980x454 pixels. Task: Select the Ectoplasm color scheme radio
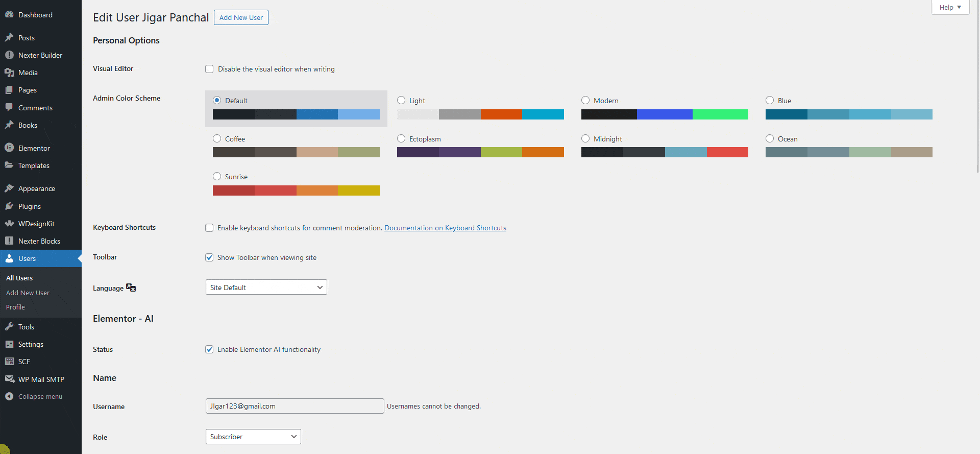[401, 138]
